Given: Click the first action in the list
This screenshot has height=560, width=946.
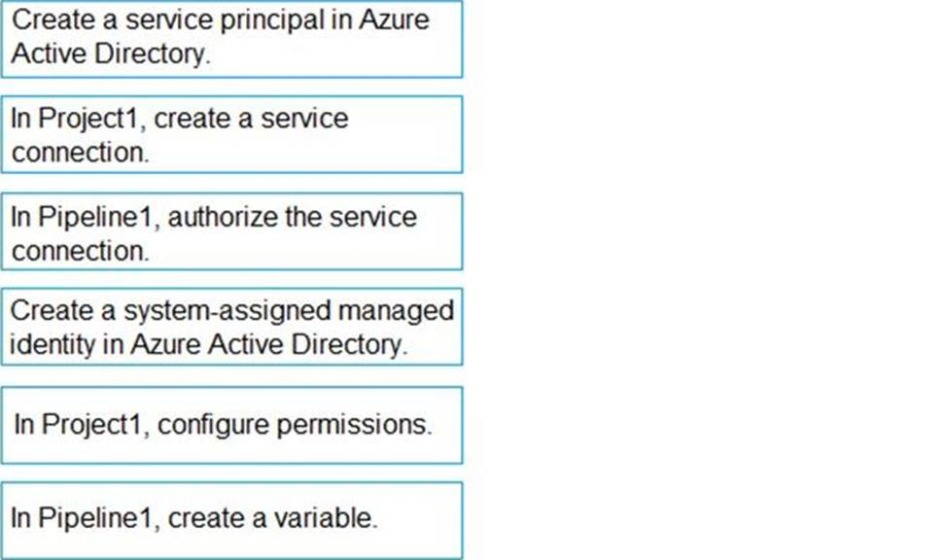Looking at the screenshot, I should 231,39.
